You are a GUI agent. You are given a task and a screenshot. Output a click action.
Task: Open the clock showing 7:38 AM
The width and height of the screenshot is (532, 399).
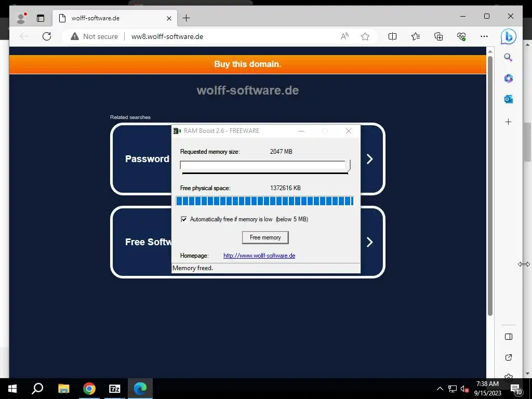487,389
